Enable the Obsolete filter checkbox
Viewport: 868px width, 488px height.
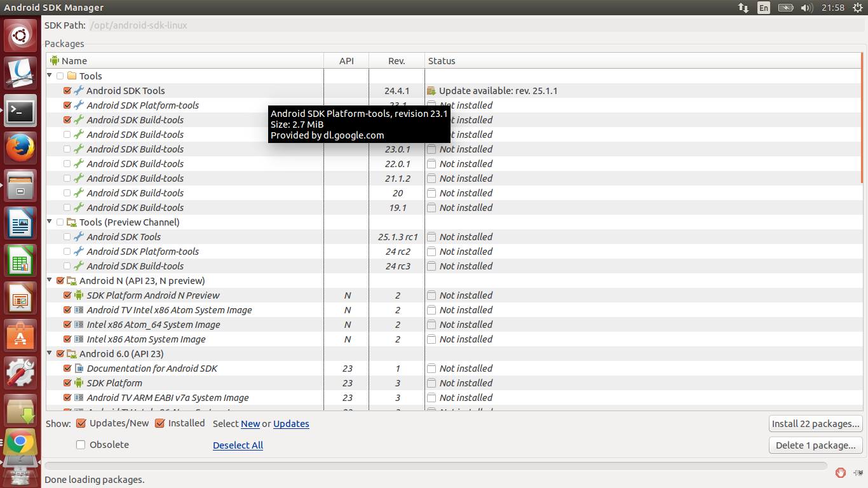point(81,445)
